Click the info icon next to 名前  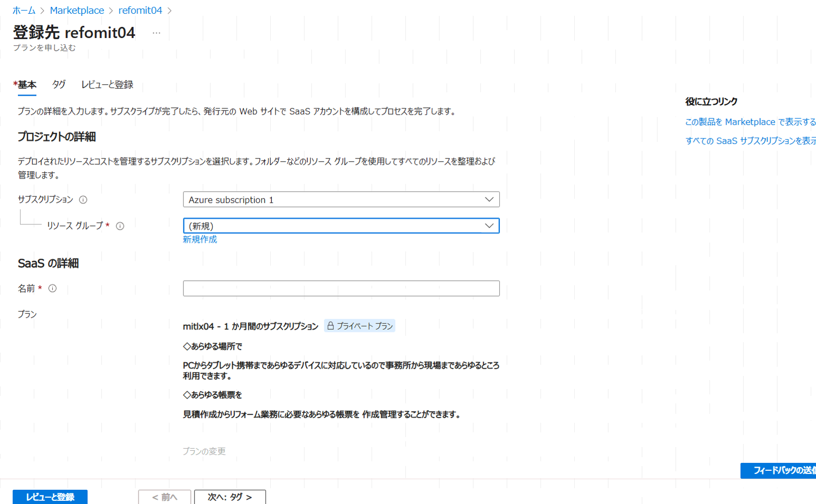click(x=53, y=289)
